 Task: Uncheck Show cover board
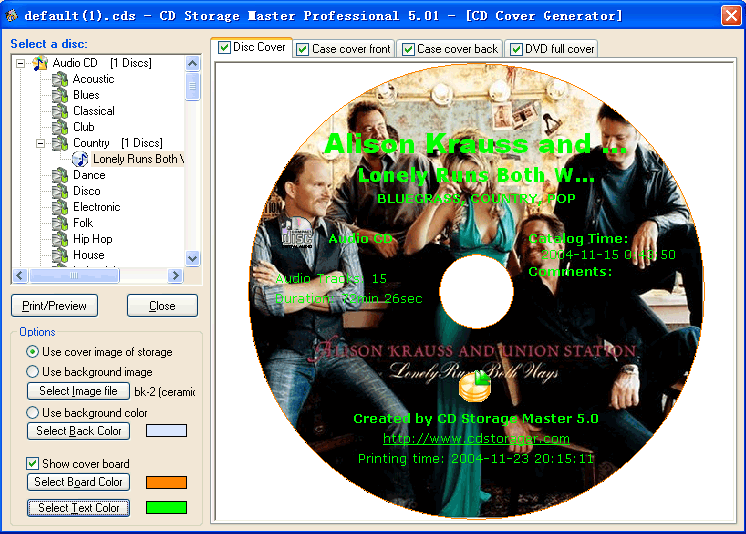click(x=32, y=463)
